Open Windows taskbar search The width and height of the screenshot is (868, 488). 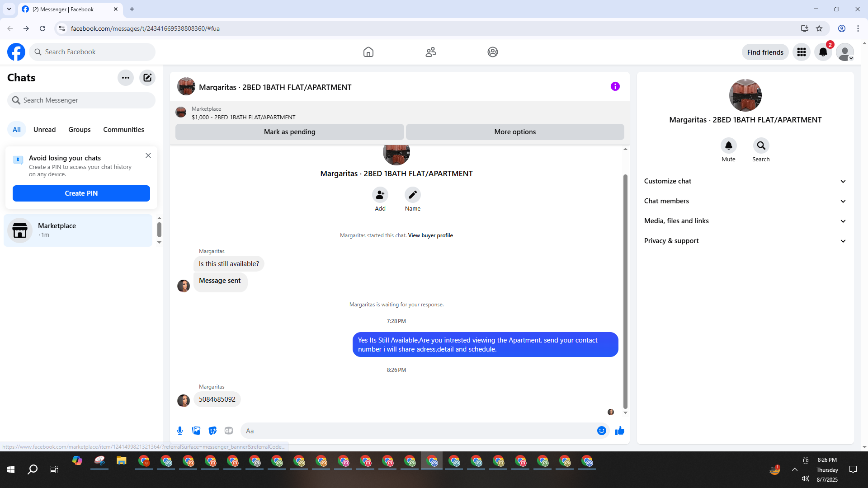point(33,469)
